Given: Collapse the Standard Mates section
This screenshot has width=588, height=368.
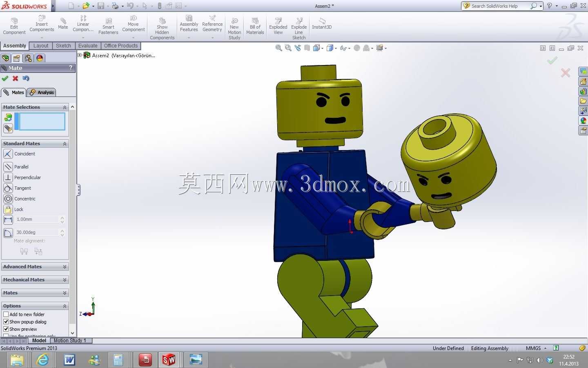Looking at the screenshot, I should (65, 144).
